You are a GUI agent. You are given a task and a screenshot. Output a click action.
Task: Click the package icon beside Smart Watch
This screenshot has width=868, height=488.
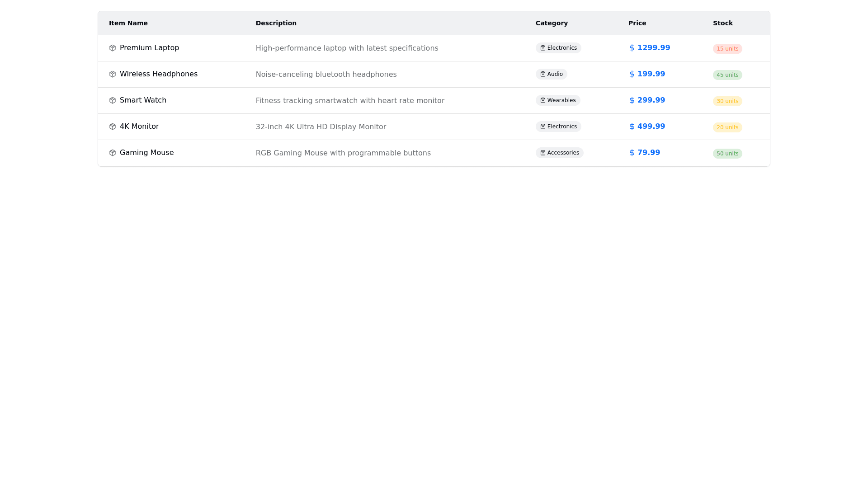point(113,100)
